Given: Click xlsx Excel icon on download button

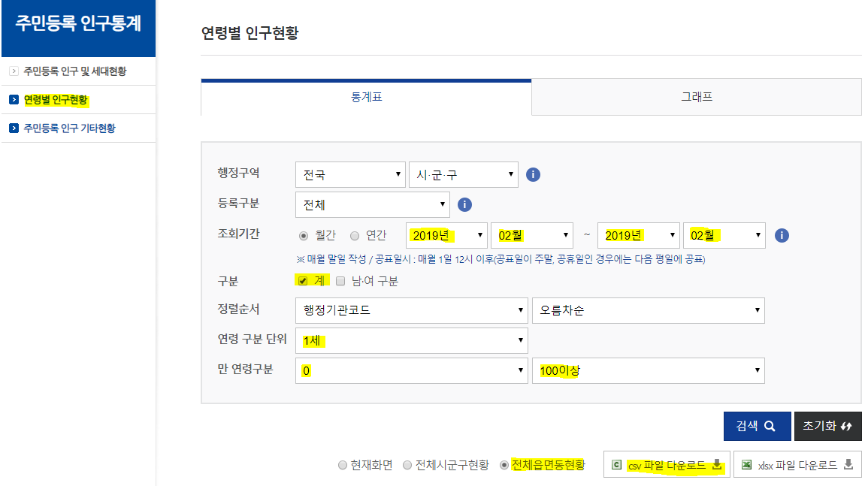Looking at the screenshot, I should [x=746, y=465].
